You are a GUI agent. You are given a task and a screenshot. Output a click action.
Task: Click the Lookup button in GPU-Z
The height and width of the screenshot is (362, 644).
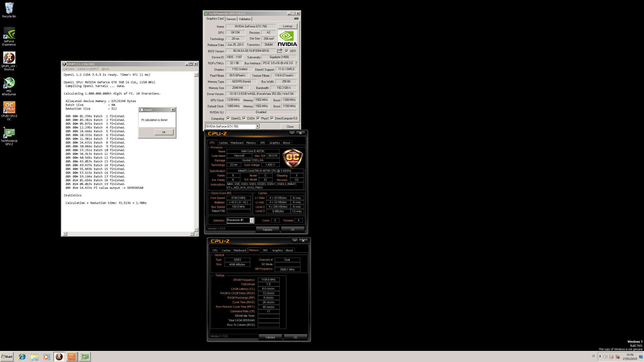287,26
